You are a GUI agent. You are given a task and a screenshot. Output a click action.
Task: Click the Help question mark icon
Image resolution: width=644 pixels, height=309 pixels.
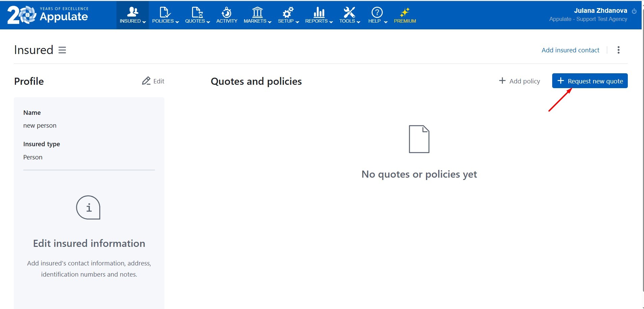[x=377, y=12]
